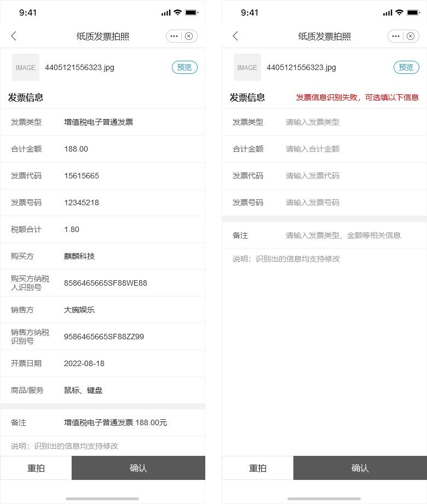The height and width of the screenshot is (504, 427).
Task: Tap the home indicator bar on left screen
Action: coord(102,499)
